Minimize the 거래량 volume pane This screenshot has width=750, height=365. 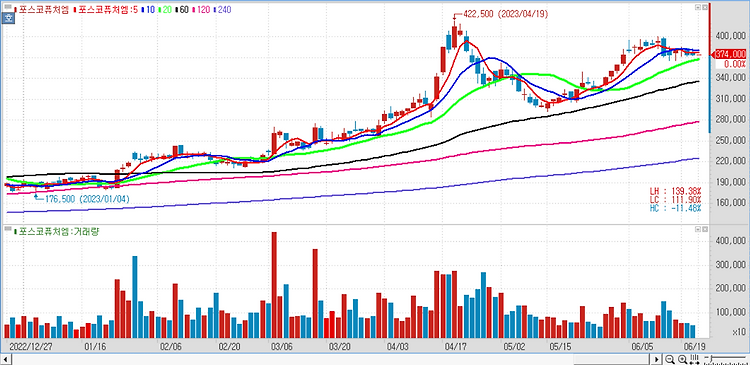(698, 230)
